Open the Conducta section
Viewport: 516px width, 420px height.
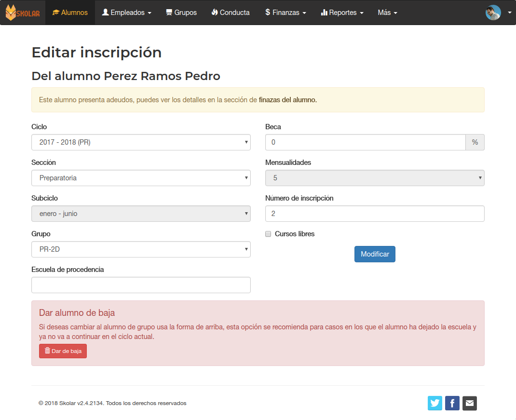231,13
